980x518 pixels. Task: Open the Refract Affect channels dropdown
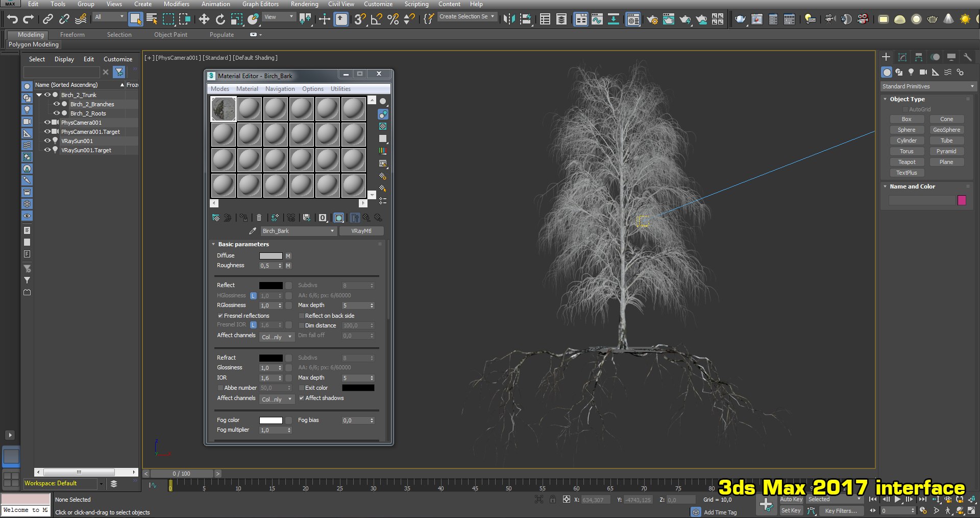coord(277,399)
